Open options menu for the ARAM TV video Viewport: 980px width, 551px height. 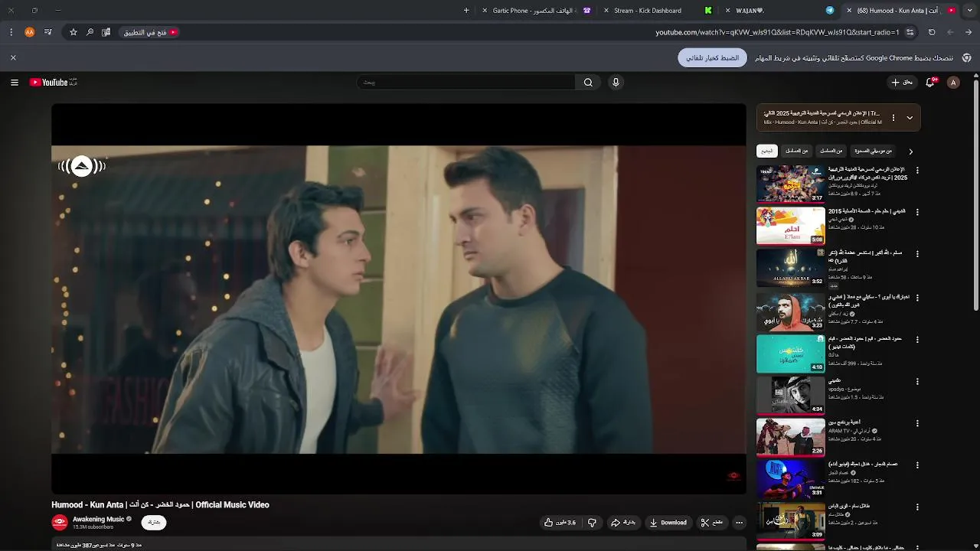click(x=917, y=423)
